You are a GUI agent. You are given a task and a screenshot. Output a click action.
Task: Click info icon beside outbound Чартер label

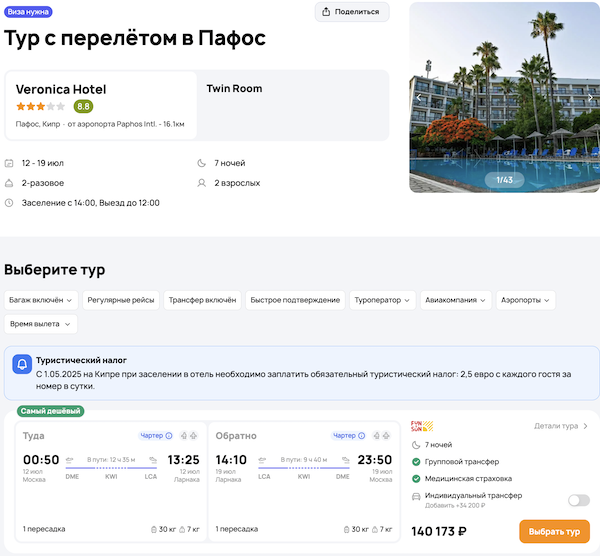169,436
